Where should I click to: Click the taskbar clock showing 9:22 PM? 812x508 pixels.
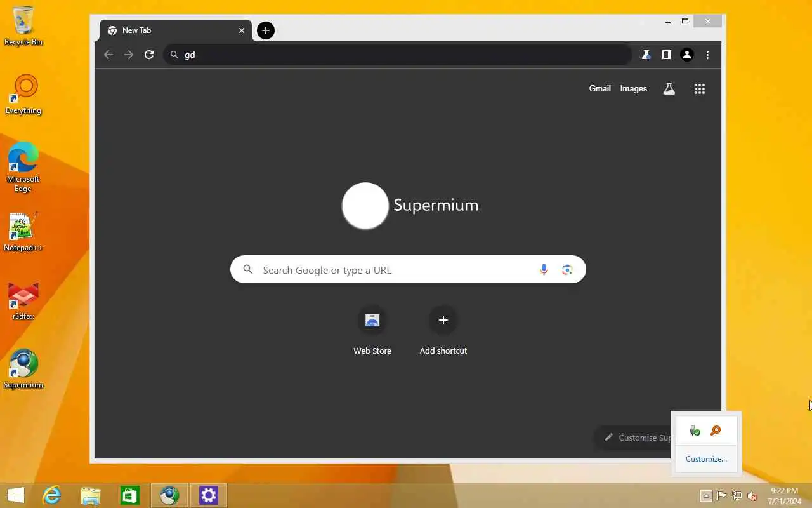click(784, 496)
